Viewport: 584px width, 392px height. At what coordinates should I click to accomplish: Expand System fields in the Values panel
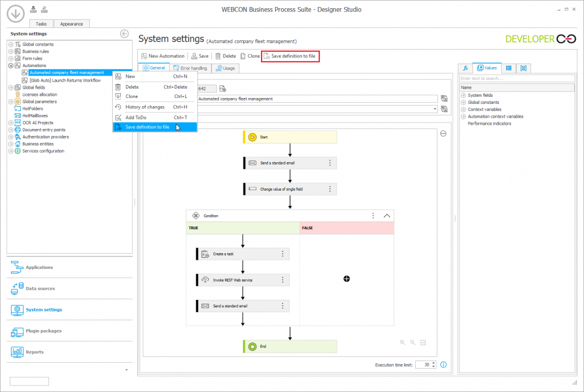tap(463, 95)
